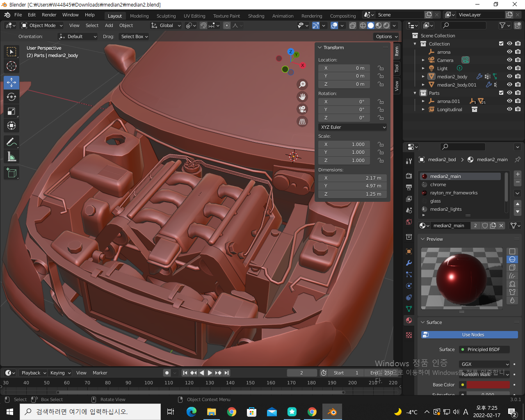Open the Tool tab in the sidebar
525x420 pixels.
pyautogui.click(x=397, y=68)
